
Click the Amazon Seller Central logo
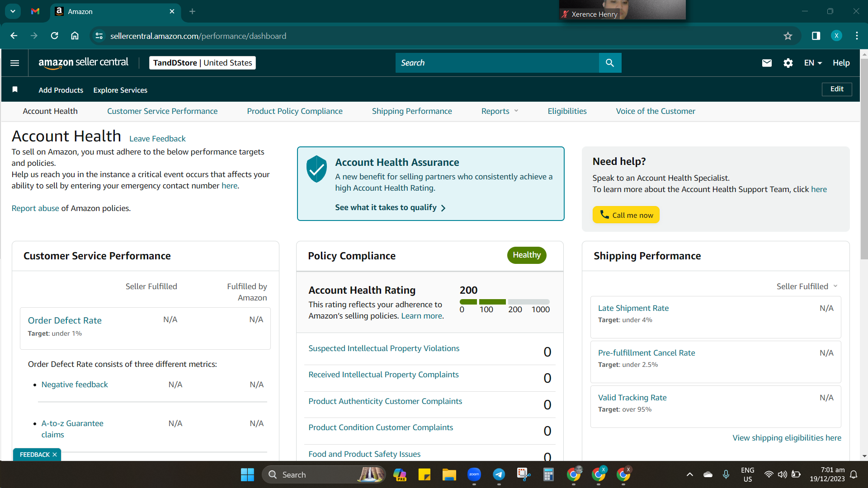pos(83,63)
